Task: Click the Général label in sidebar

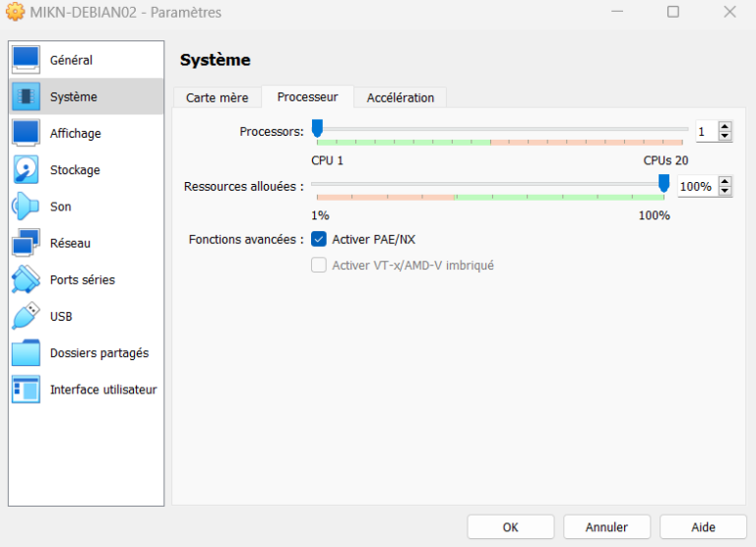Action: 71,60
